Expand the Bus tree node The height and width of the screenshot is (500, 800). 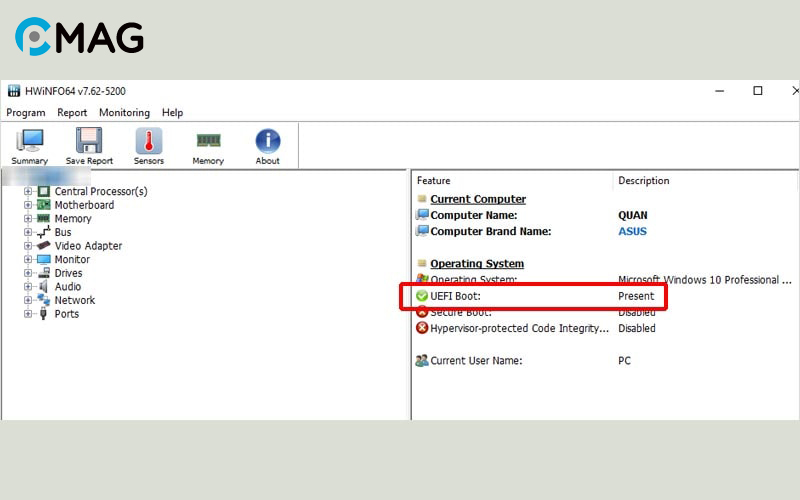click(x=28, y=232)
